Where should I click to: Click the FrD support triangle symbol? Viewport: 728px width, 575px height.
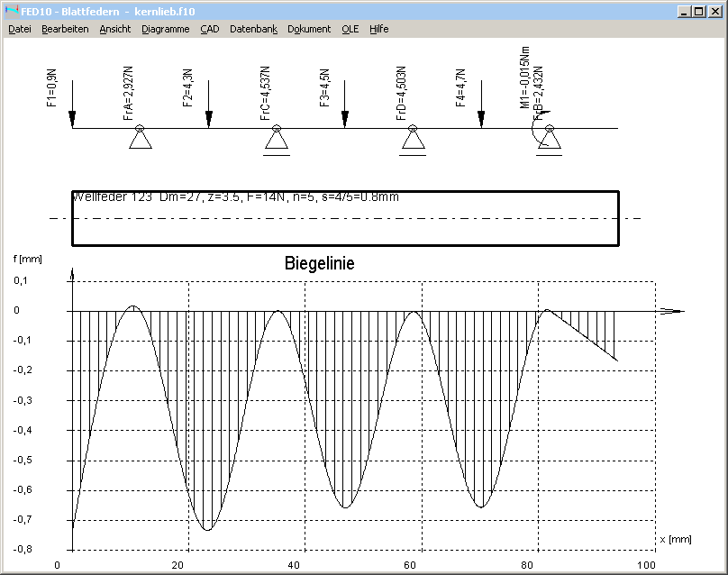(x=412, y=139)
